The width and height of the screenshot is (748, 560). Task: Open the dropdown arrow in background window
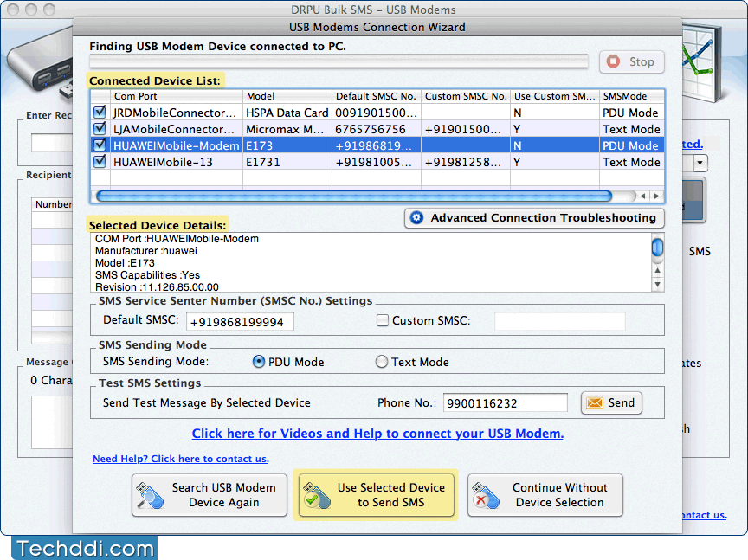[700, 163]
